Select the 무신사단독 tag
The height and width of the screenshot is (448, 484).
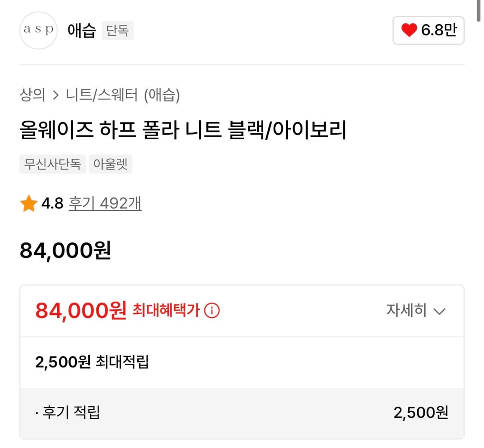point(52,164)
